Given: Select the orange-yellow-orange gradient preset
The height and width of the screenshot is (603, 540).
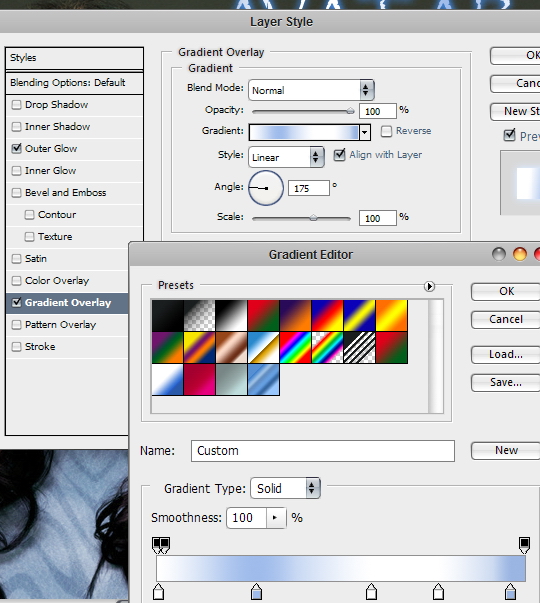Looking at the screenshot, I should (392, 316).
